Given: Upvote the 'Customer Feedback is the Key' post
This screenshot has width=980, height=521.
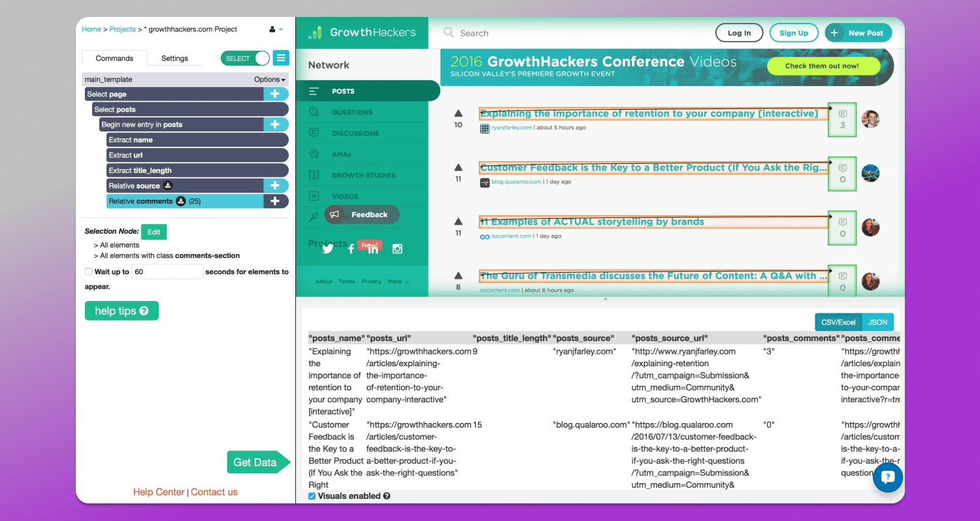Looking at the screenshot, I should click(459, 168).
